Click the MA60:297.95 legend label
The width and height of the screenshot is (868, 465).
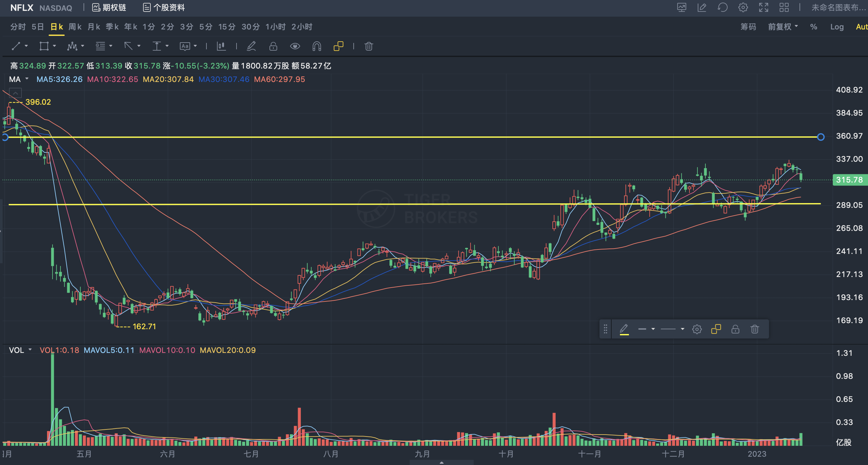coord(279,79)
